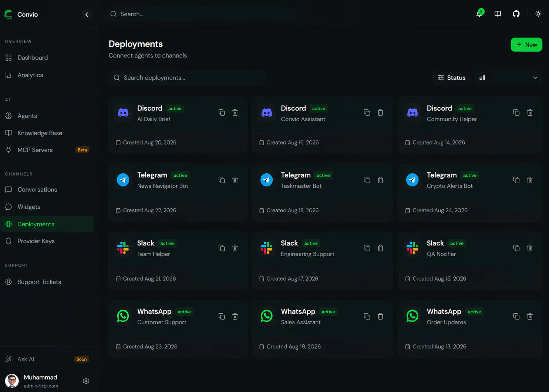Focus the Search deployments field
This screenshot has height=392, width=549.
(x=187, y=78)
